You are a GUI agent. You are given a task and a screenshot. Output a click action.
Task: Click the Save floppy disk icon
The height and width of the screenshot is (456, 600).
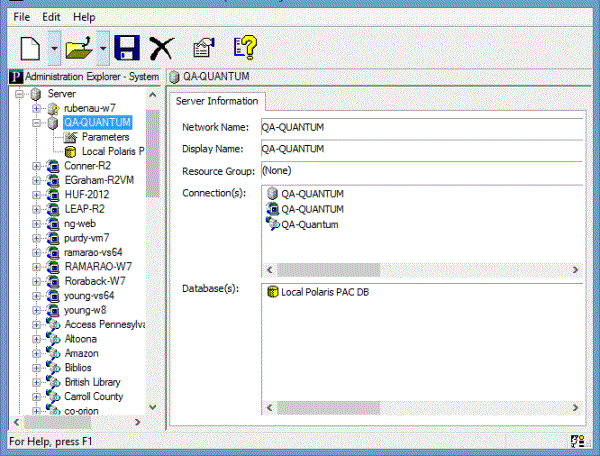(125, 47)
